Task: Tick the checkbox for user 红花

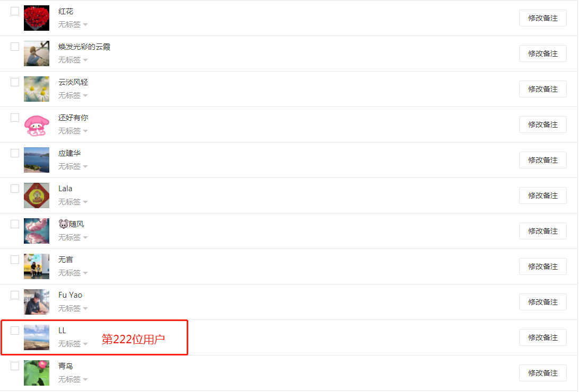Action: click(x=15, y=11)
